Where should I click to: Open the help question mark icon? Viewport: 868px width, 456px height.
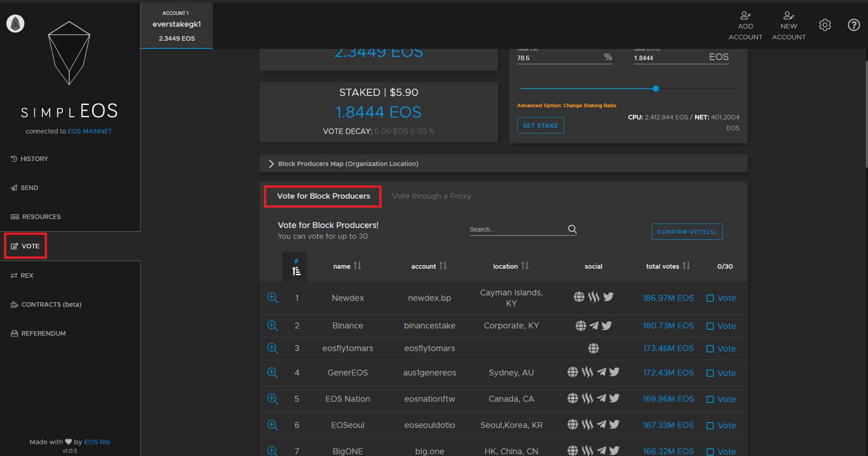(x=854, y=25)
